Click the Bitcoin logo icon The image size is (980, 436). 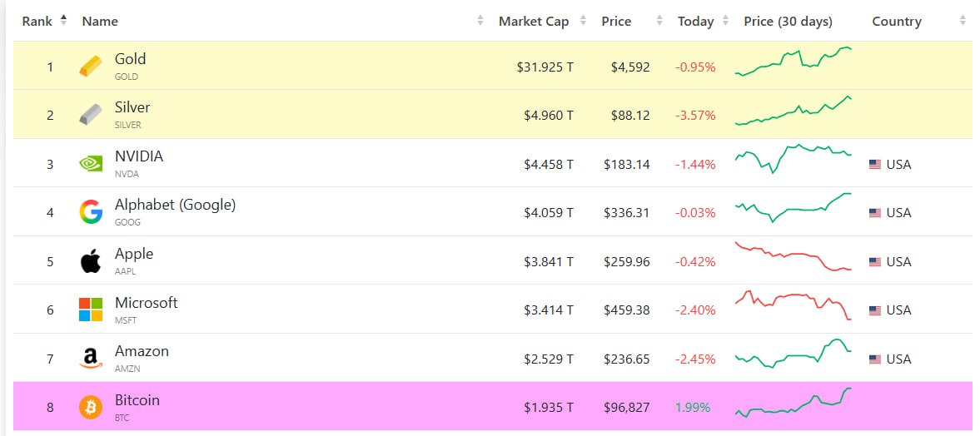91,407
